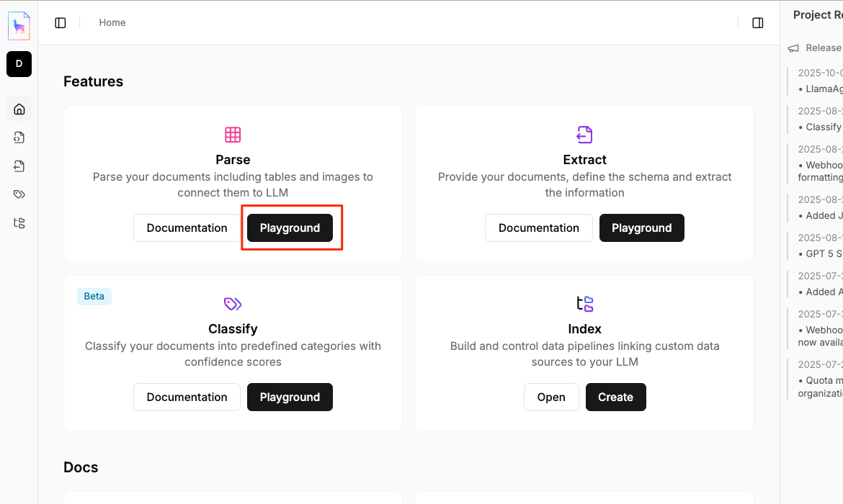843x504 pixels.
Task: Open Classify Documentation
Action: 187,397
